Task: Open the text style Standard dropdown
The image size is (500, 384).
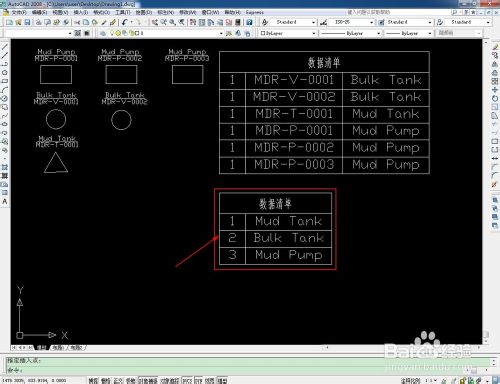Action: [x=313, y=22]
